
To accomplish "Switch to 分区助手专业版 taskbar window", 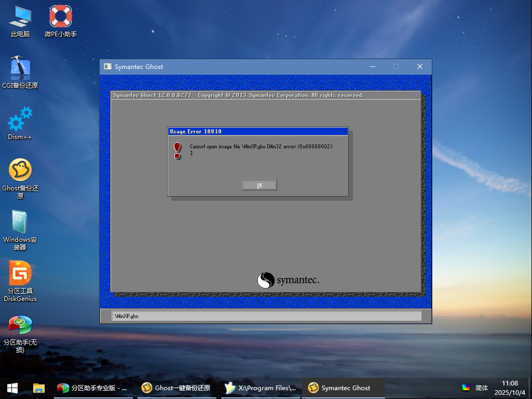I will (x=93, y=388).
